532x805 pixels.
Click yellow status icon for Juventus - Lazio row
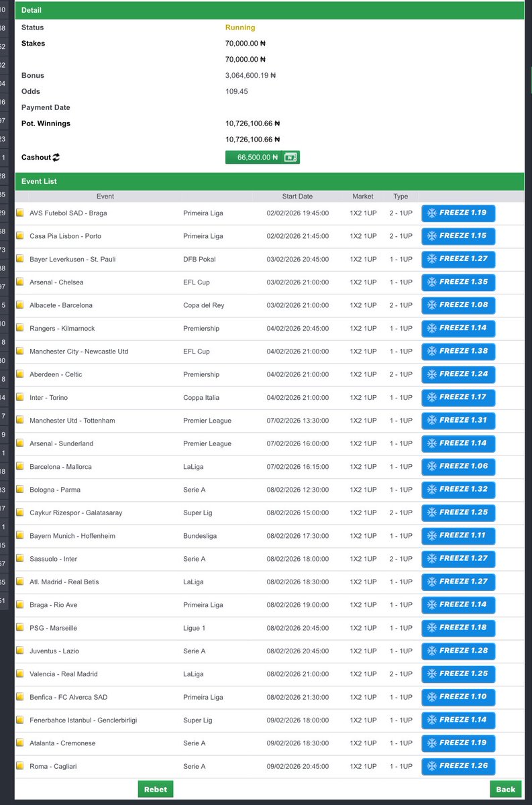point(20,651)
